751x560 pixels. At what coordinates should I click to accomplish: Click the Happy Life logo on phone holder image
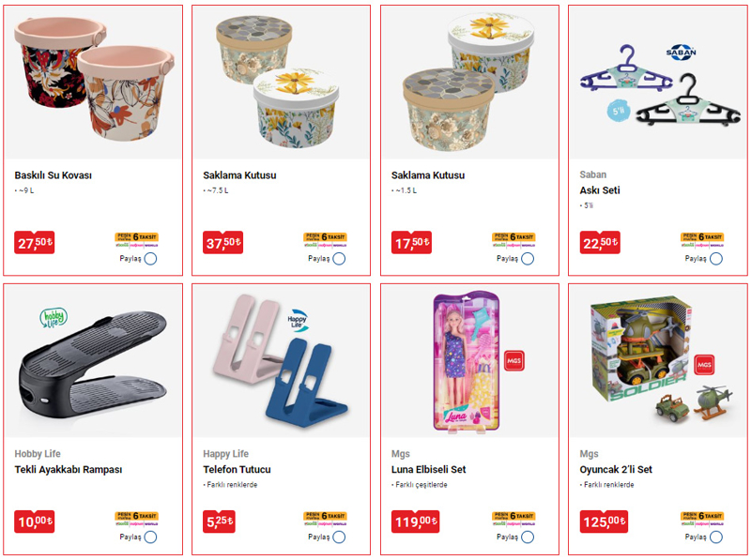[297, 320]
